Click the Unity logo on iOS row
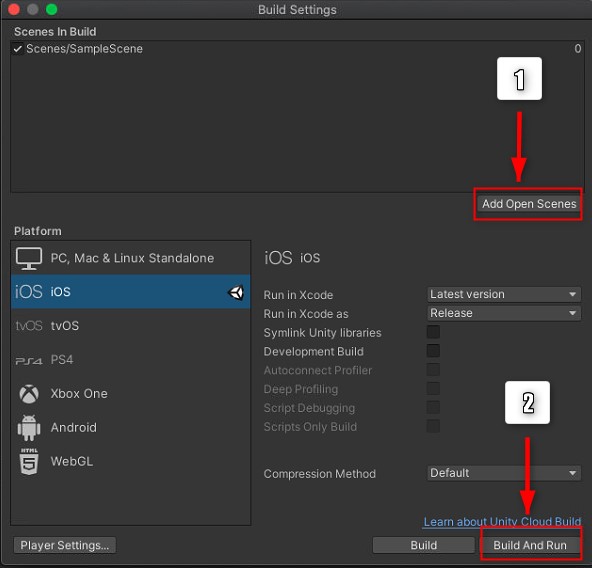Screen dimensions: 592x568 (236, 292)
